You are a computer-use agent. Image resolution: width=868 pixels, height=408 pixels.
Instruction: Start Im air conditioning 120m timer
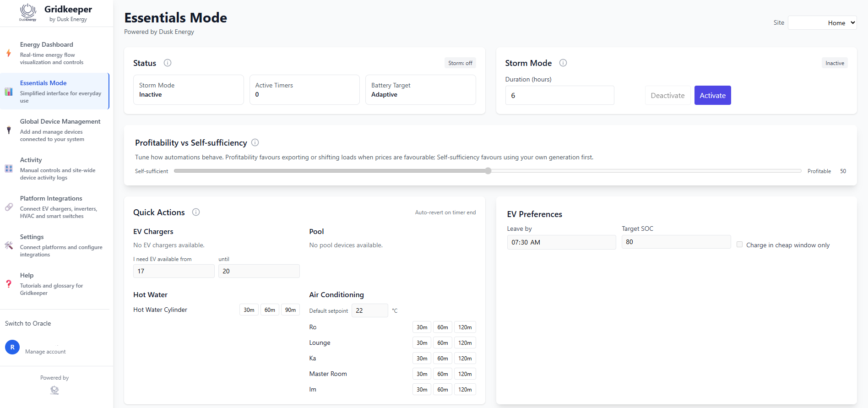pyautogui.click(x=465, y=390)
